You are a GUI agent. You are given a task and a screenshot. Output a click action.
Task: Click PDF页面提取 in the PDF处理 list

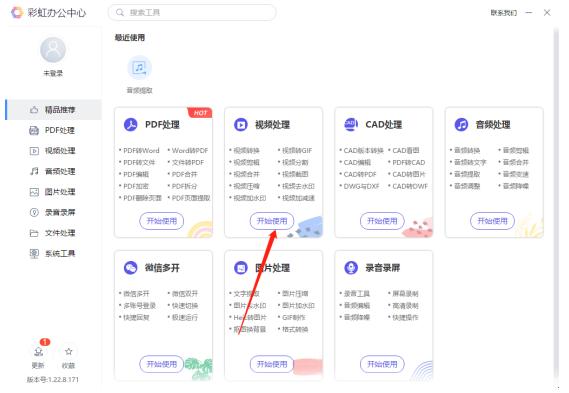tap(191, 198)
